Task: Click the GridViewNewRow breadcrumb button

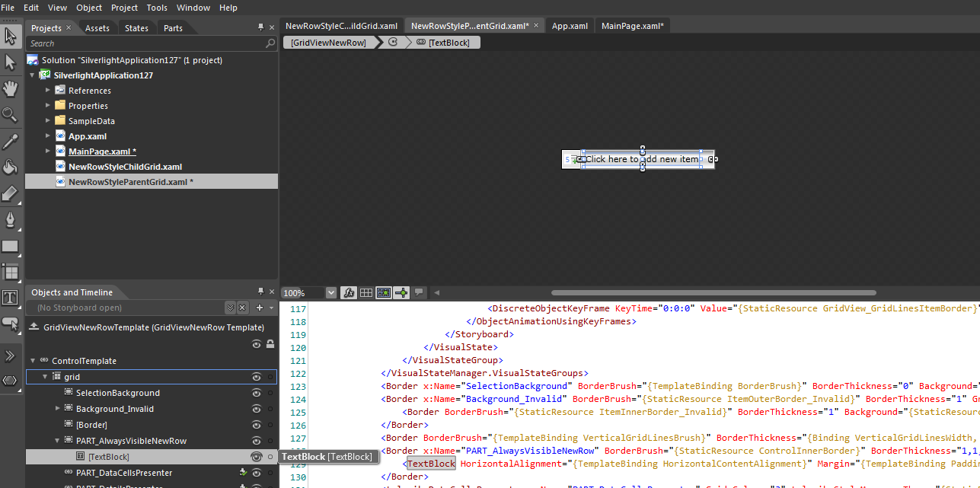Action: click(329, 43)
